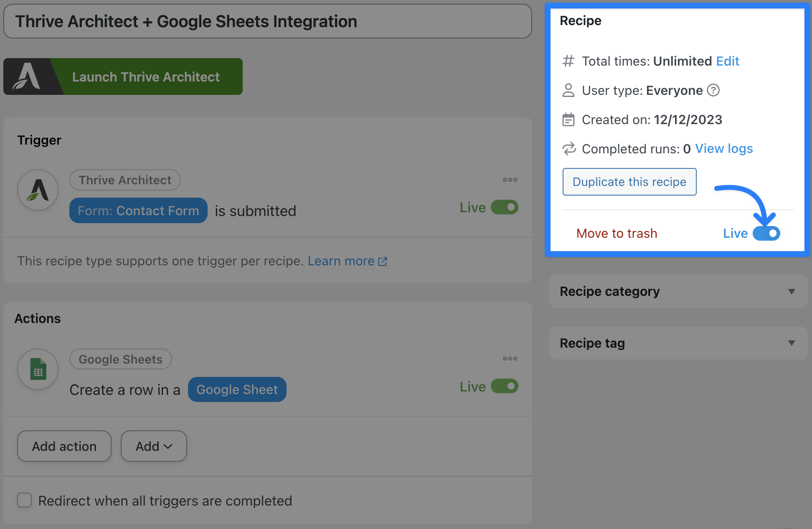The height and width of the screenshot is (529, 812).
Task: Click the User type help question-mark icon
Action: tap(713, 90)
